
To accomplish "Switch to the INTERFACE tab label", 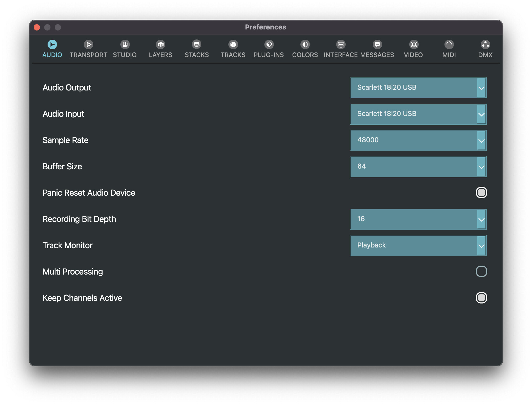I will (x=341, y=55).
